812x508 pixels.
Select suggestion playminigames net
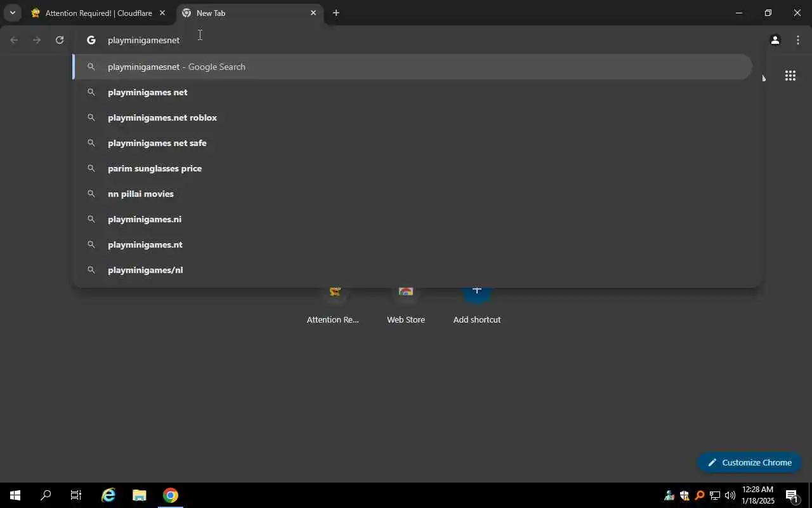click(x=413, y=92)
